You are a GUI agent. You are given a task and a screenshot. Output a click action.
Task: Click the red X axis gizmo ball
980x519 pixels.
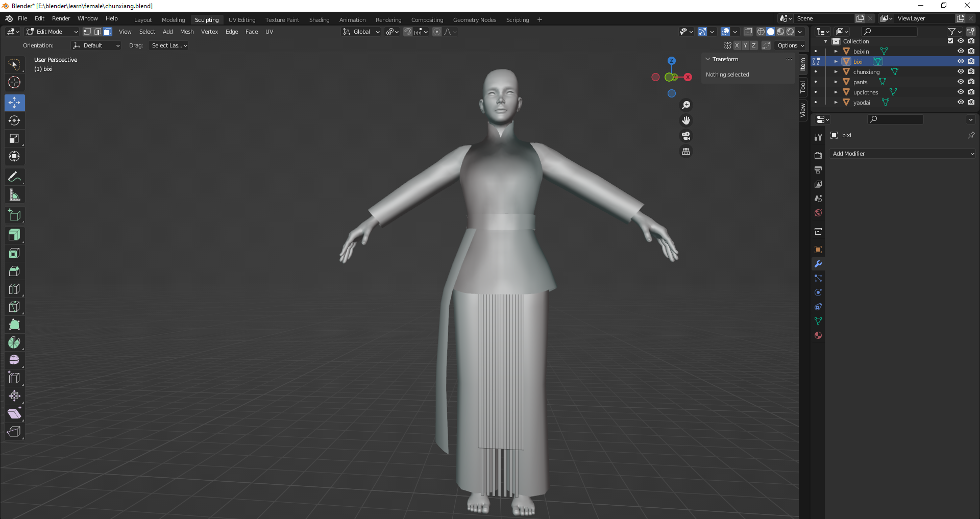pos(688,77)
